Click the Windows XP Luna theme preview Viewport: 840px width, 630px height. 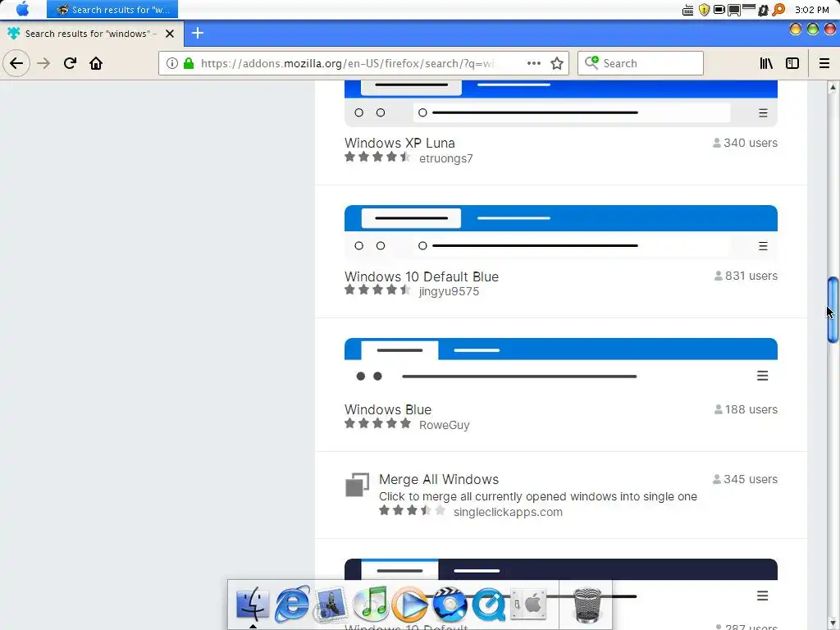coord(561,103)
